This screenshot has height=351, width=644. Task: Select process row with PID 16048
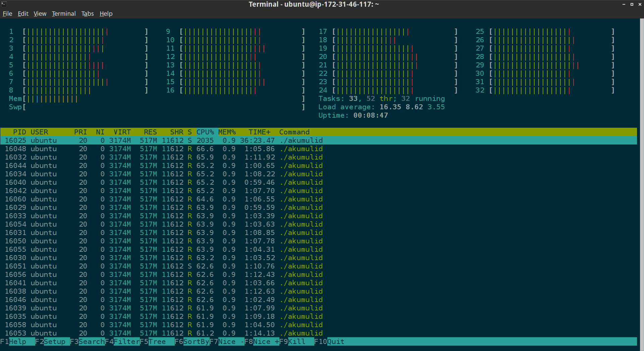(x=318, y=149)
